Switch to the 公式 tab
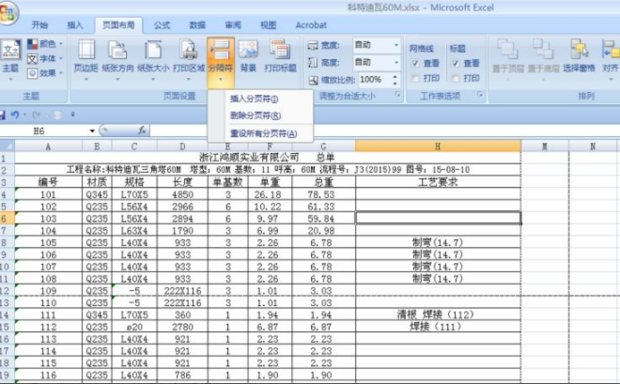The width and height of the screenshot is (620, 384). 162,25
